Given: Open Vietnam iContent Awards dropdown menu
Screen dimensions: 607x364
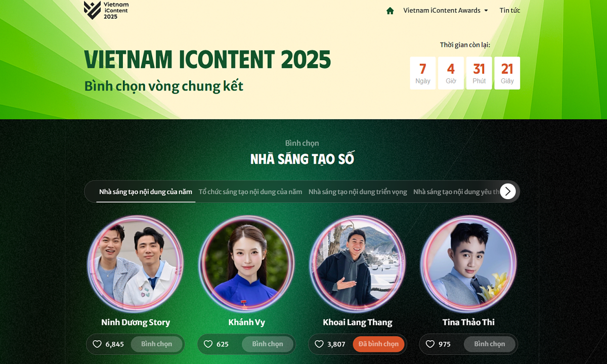Looking at the screenshot, I should tap(446, 10).
